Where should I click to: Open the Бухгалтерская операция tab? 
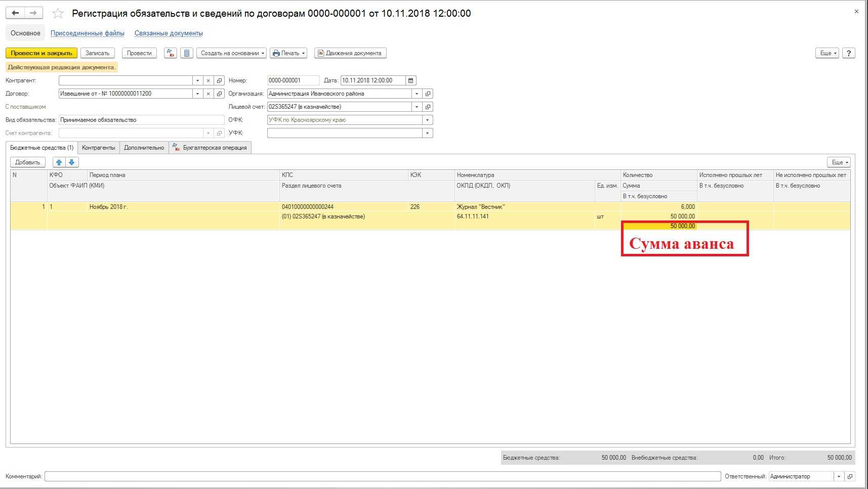210,148
